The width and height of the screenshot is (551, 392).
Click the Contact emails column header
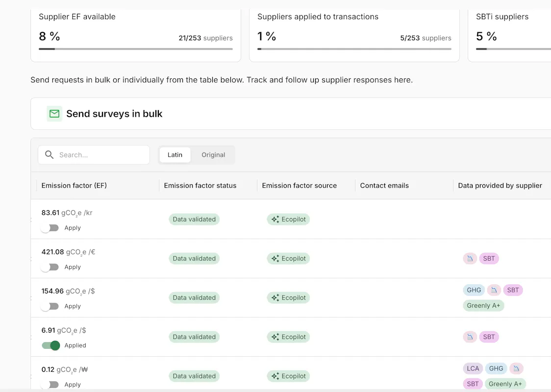point(384,185)
